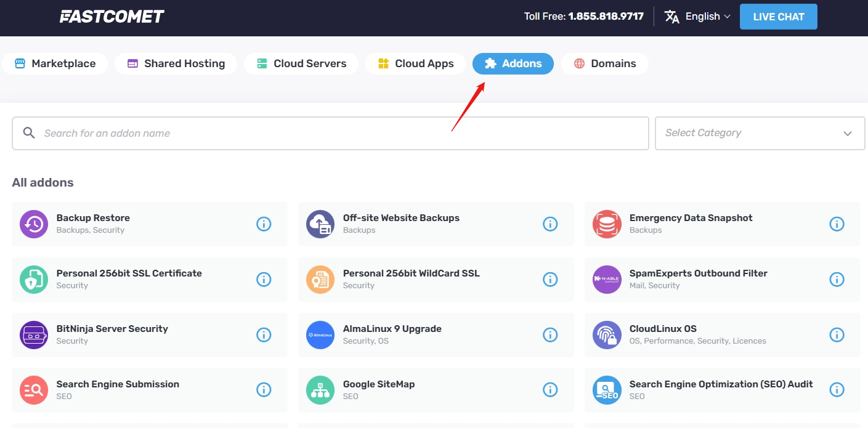
Task: Click Personal 256bit SSL Certificate lock icon
Action: pyautogui.click(x=34, y=280)
